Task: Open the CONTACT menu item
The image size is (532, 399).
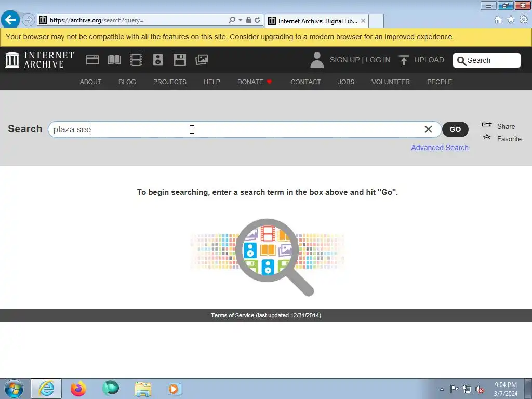Action: click(305, 82)
